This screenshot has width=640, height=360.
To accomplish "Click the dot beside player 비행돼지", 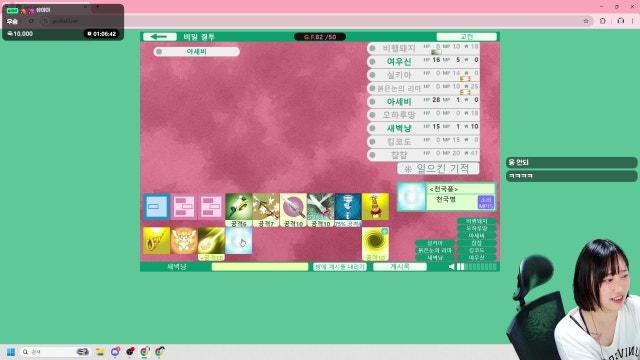I will tap(372, 48).
